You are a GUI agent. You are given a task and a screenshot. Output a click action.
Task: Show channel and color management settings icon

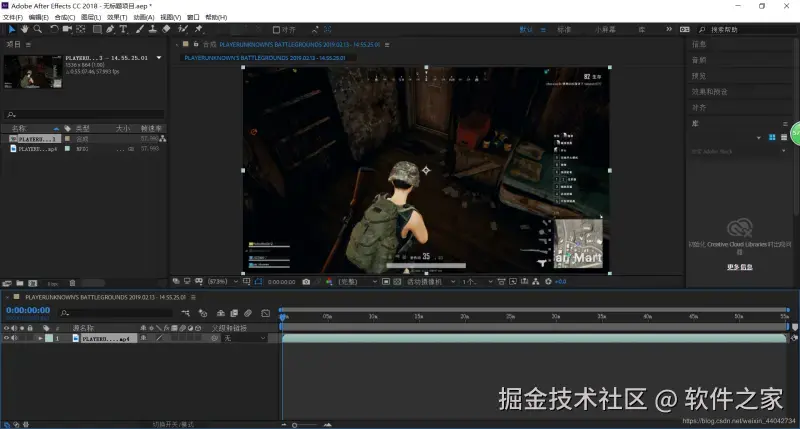(x=329, y=282)
